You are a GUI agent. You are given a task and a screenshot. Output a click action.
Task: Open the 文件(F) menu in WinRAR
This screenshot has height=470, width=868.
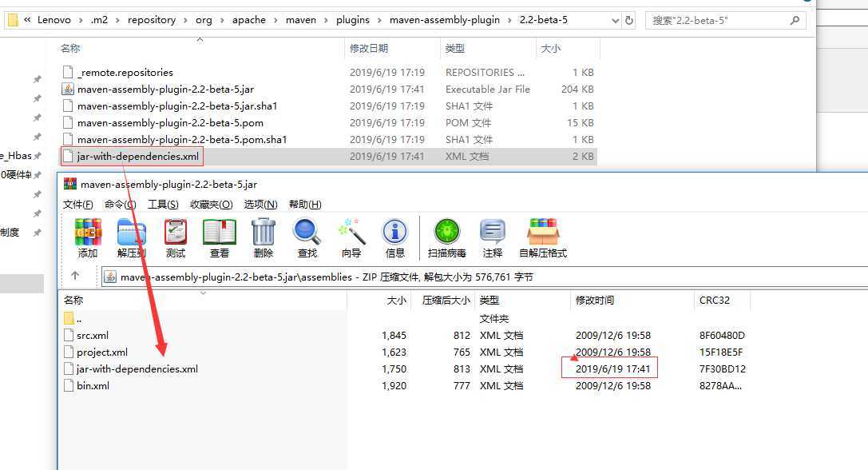pyautogui.click(x=78, y=205)
